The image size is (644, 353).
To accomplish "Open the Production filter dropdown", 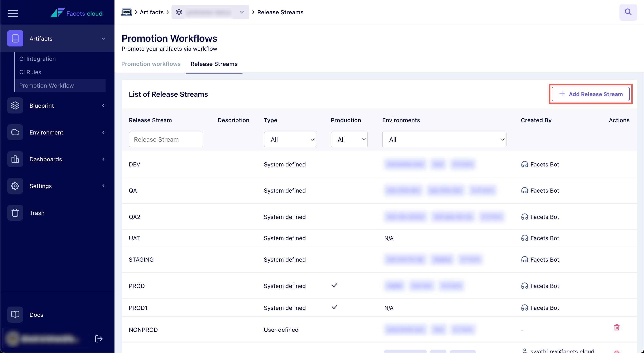I will 349,139.
